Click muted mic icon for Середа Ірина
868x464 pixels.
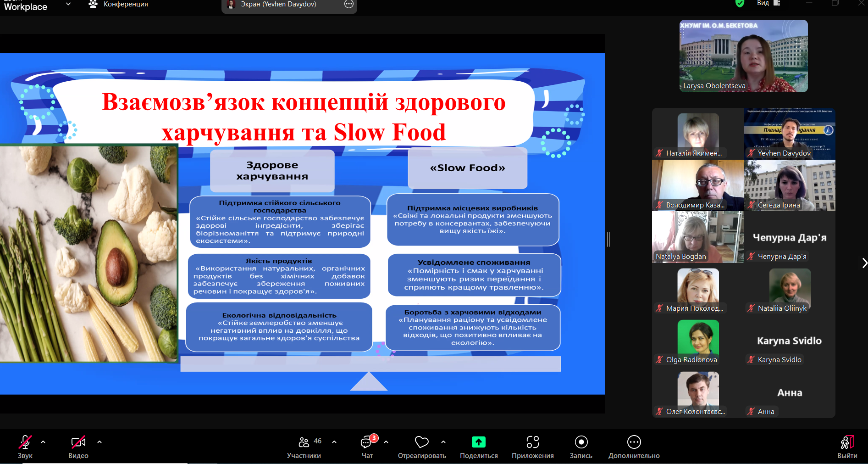[x=751, y=205]
